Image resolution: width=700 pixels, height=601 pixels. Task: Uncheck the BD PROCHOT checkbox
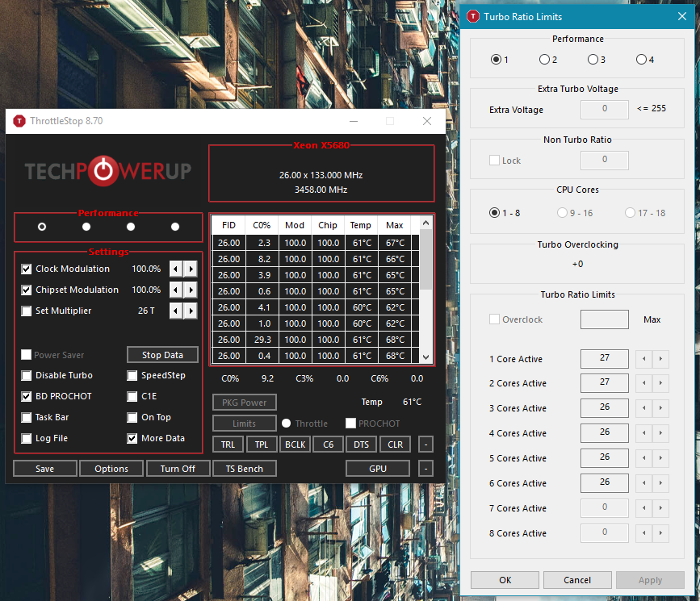point(27,396)
